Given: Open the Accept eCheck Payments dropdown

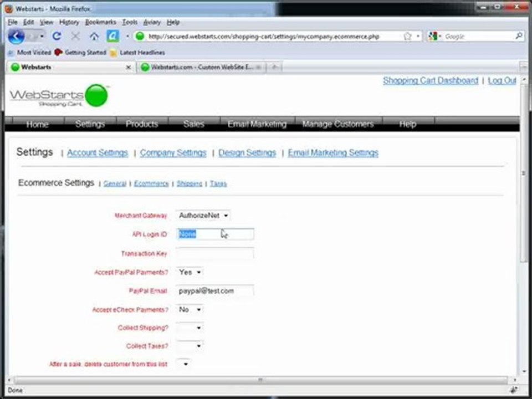Looking at the screenshot, I should (x=190, y=309).
